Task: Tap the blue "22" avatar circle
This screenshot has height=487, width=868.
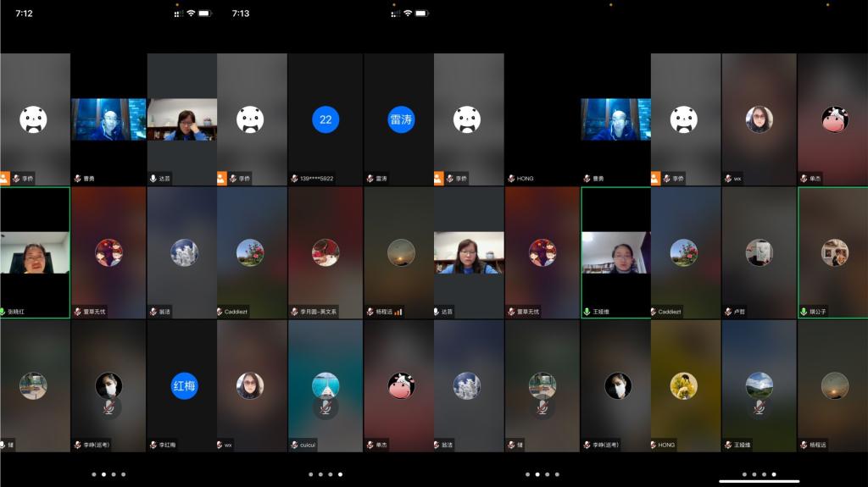Action: 325,119
